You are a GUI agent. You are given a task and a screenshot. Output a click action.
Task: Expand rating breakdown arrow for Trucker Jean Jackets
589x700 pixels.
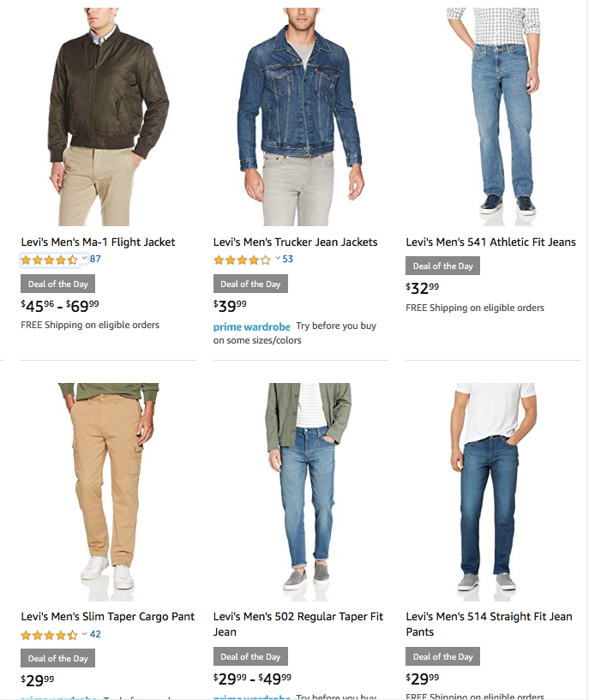277,259
